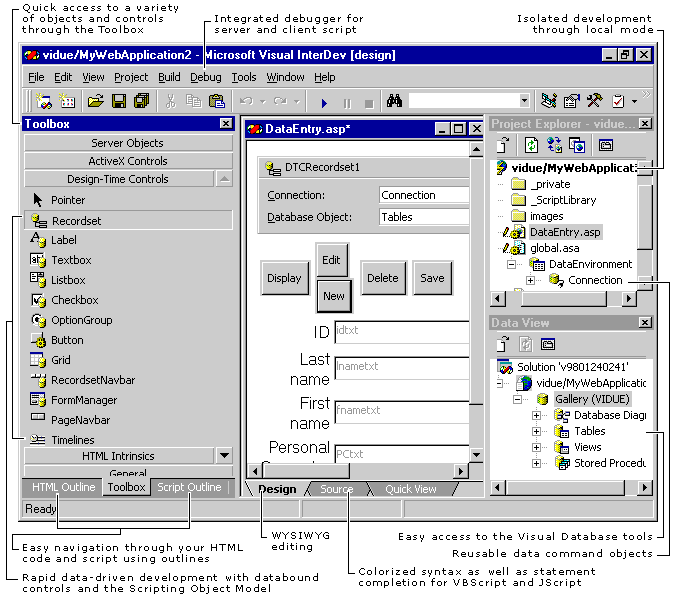Switch to the Quick View tab
The width and height of the screenshot is (675, 597).
pos(411,489)
